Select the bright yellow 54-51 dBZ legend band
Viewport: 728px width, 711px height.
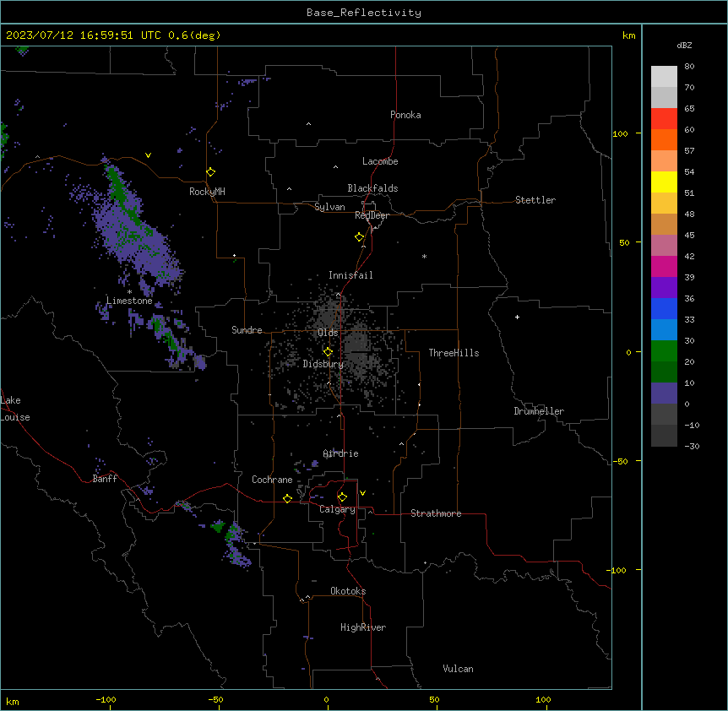click(x=664, y=182)
